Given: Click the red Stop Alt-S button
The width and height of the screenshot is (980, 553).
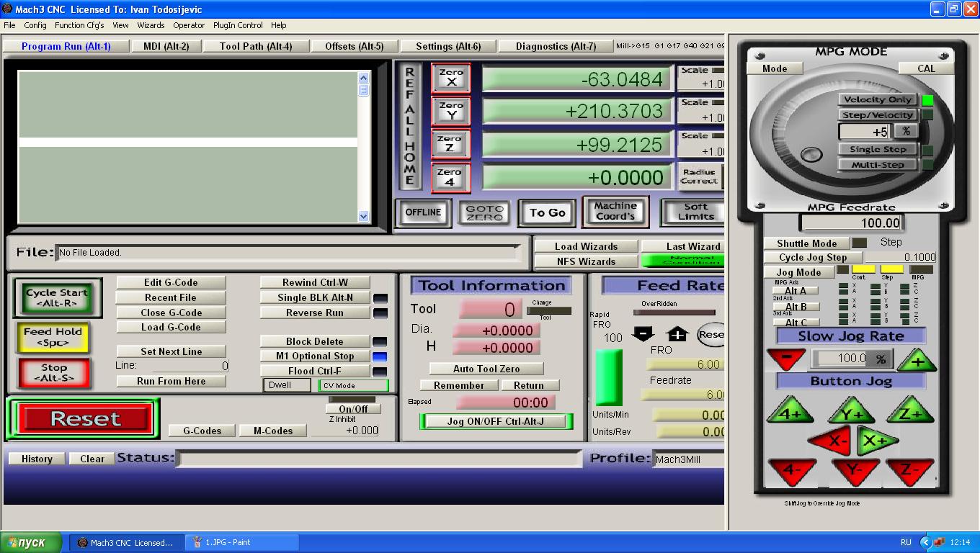Looking at the screenshot, I should (x=53, y=372).
